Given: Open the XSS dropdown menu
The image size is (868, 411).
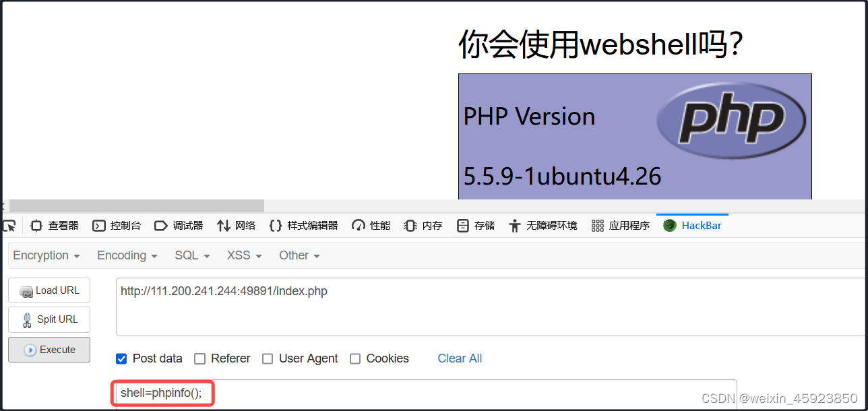Looking at the screenshot, I should (245, 255).
